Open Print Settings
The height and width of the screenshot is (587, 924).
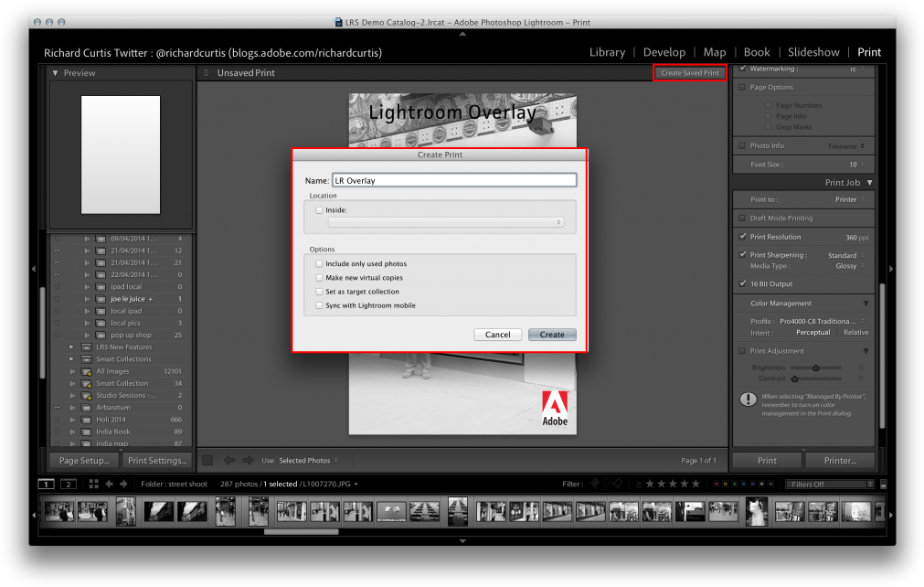tap(157, 460)
